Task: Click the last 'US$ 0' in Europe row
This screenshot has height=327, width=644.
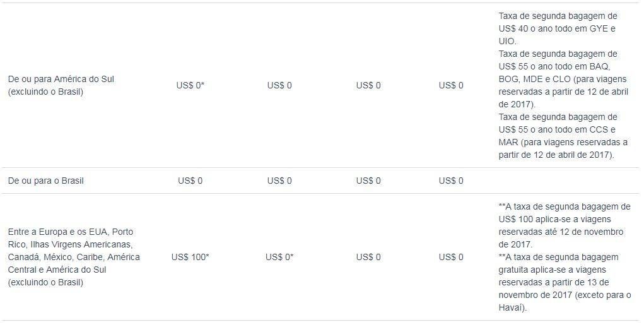Action: [451, 257]
